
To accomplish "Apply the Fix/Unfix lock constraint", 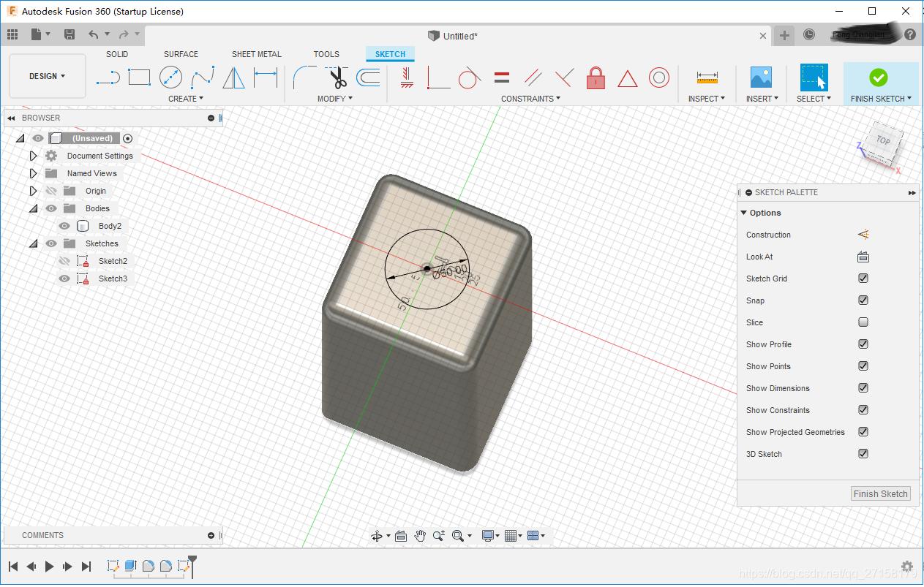I will (x=596, y=77).
